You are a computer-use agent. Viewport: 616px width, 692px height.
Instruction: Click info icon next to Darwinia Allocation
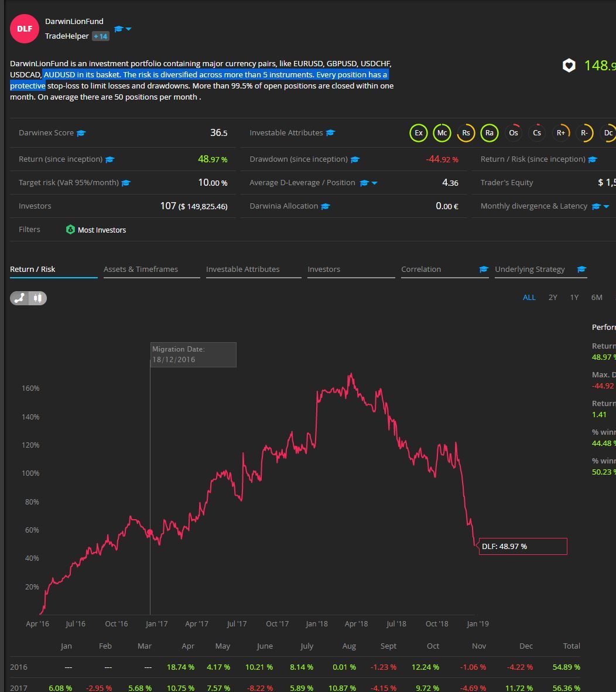326,206
